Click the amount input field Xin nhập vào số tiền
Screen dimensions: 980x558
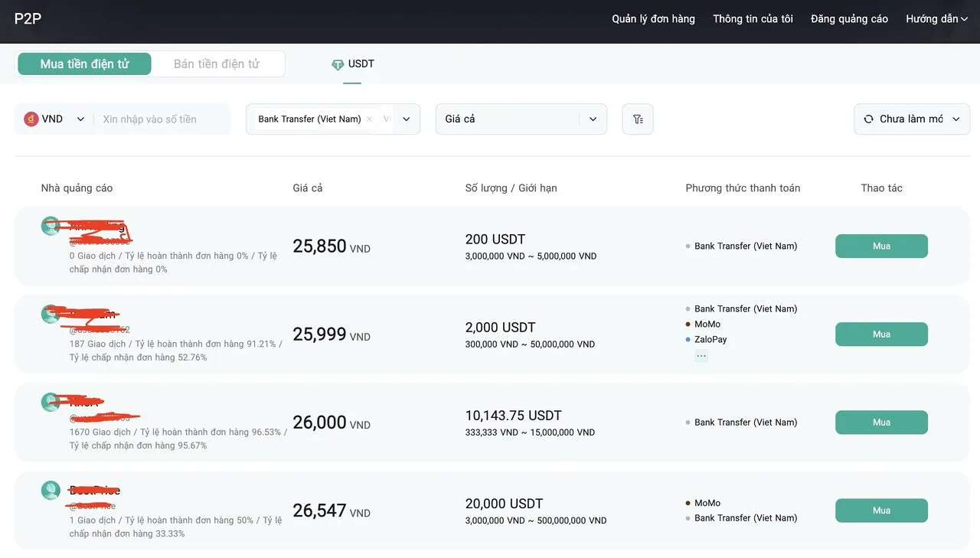(x=161, y=119)
